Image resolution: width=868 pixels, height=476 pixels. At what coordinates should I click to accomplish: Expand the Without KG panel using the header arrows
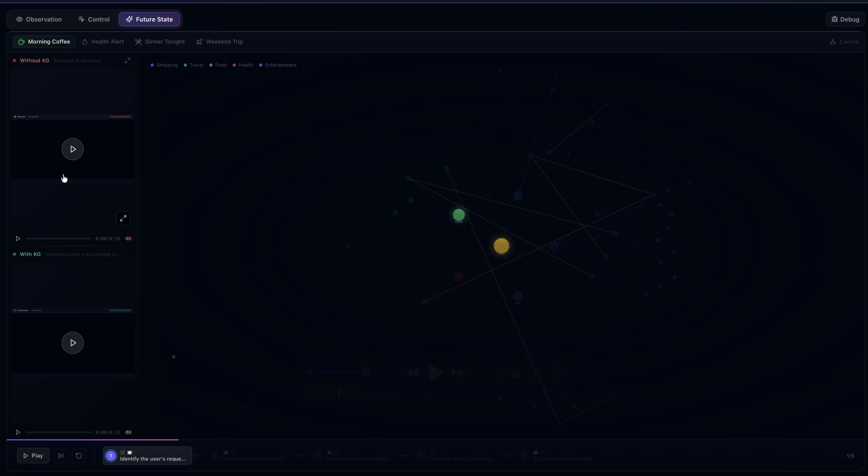(x=127, y=61)
